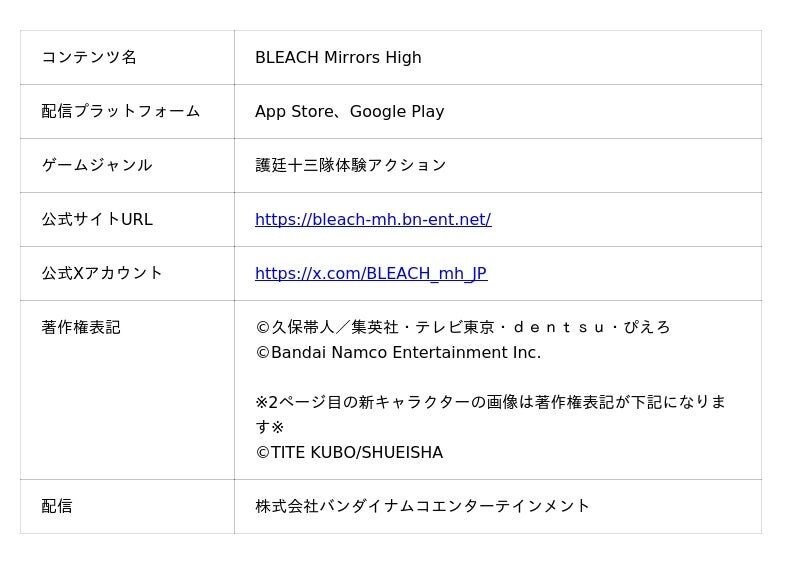
Task: Click the ゲームジャンル row label
Action: click(97, 165)
